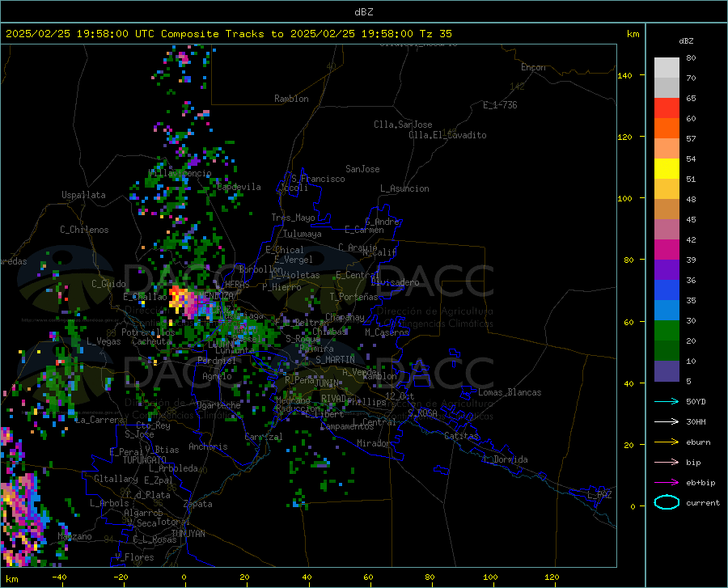Image resolution: width=728 pixels, height=588 pixels.
Task: Click the 'Tz 35' threshold text
Action: pos(435,34)
